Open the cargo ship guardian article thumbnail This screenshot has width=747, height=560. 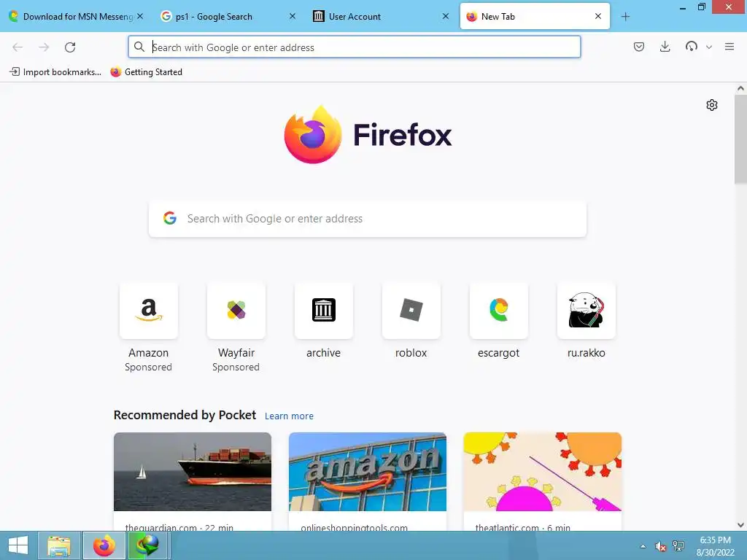pos(193,472)
